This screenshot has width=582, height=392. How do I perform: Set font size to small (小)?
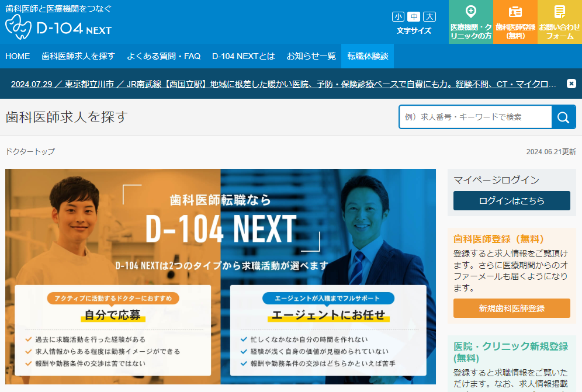tap(399, 17)
